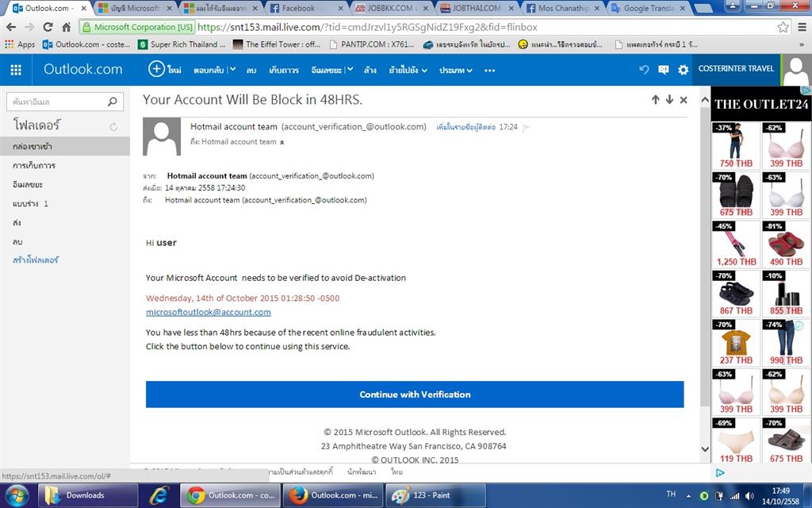Click COSTERINTER TRAVEL account name
This screenshot has height=508, width=812.
pos(736,69)
